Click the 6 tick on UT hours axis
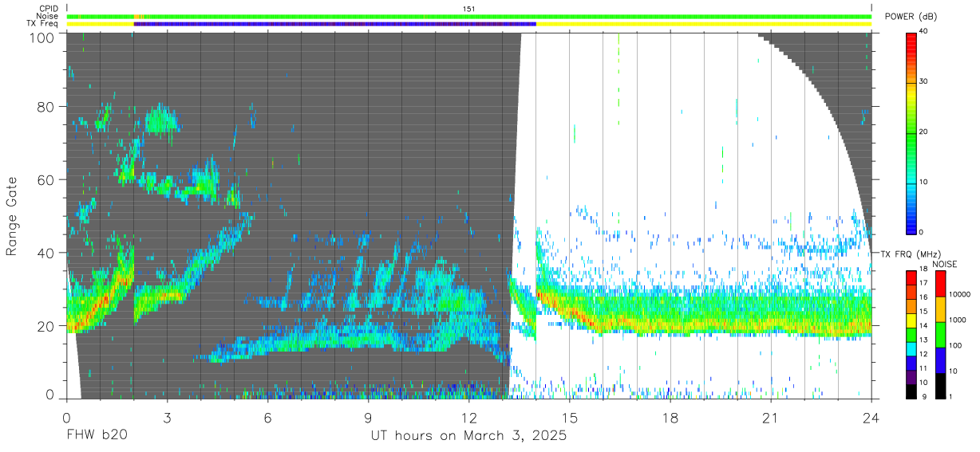The image size is (980, 452). (x=267, y=417)
